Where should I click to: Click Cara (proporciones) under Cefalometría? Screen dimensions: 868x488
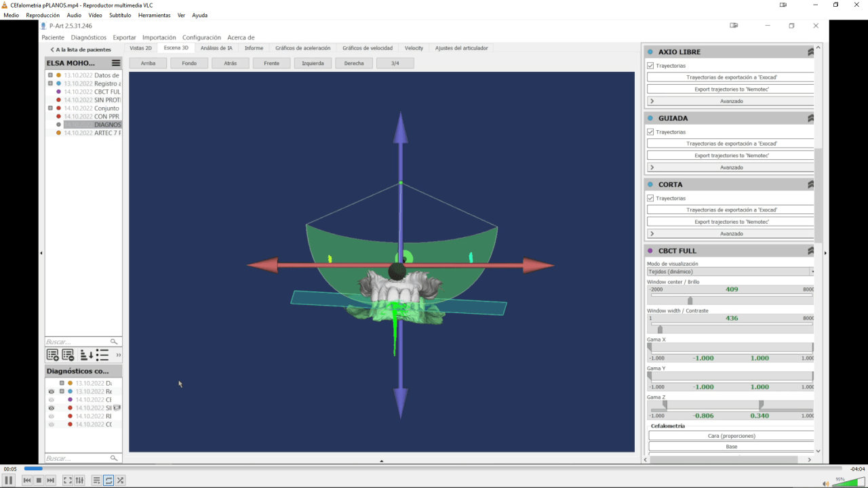[731, 436]
